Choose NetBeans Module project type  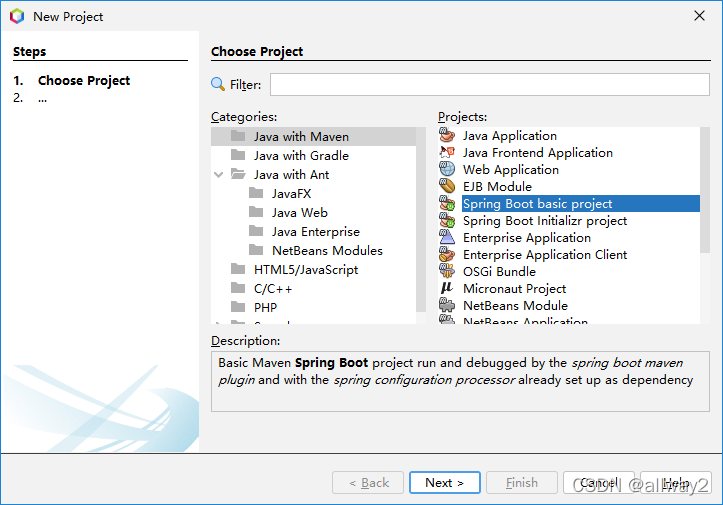pos(516,306)
